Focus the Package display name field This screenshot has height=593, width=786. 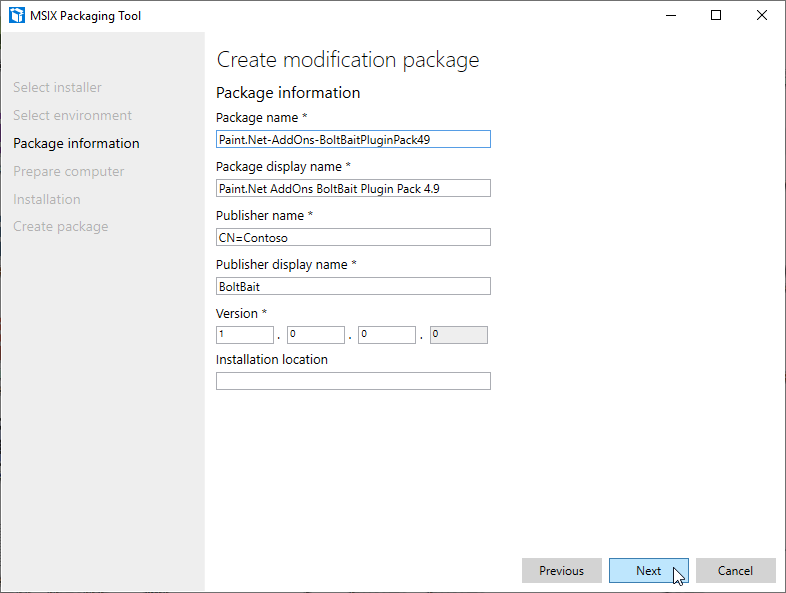click(x=353, y=188)
